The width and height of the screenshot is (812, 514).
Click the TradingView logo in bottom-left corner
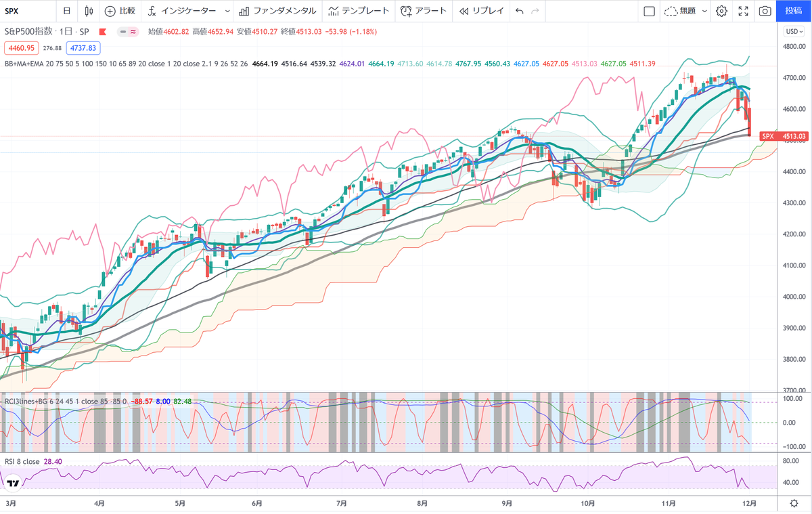tap(12, 484)
